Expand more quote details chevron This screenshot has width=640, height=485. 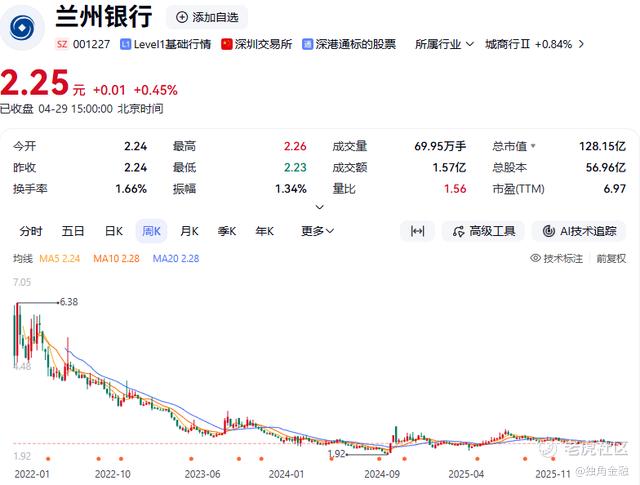[320, 207]
